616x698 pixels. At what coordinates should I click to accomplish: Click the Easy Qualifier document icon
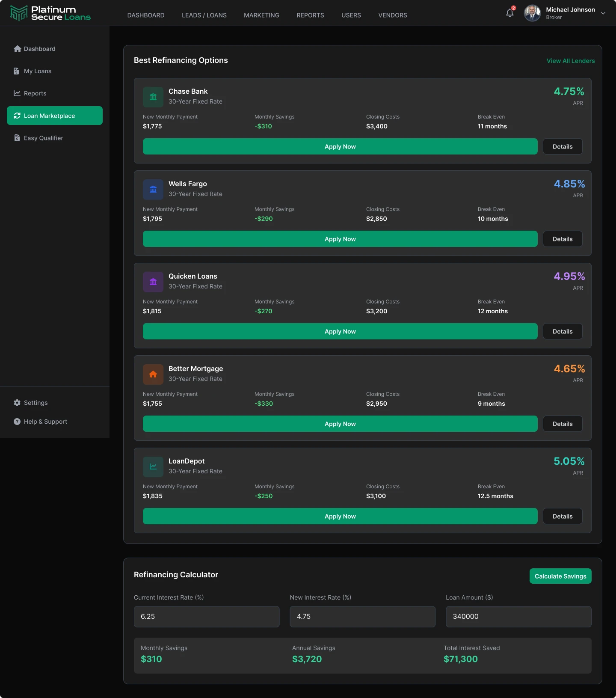pos(17,138)
